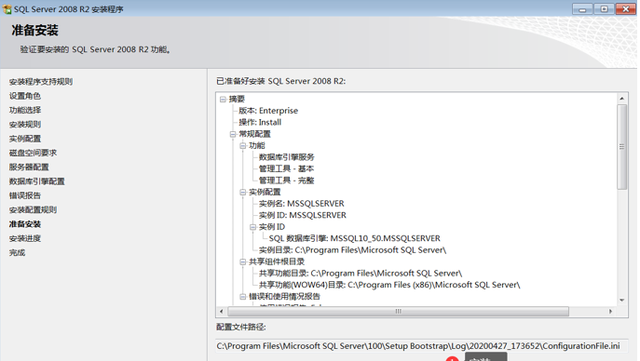Click the configuration file path field
The width and height of the screenshot is (640, 361).
422,346
